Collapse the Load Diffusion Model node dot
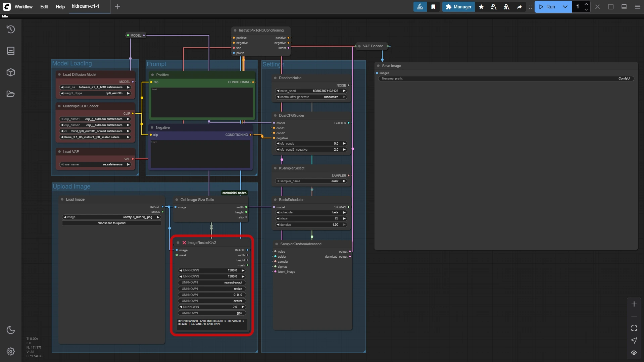 coord(59,74)
